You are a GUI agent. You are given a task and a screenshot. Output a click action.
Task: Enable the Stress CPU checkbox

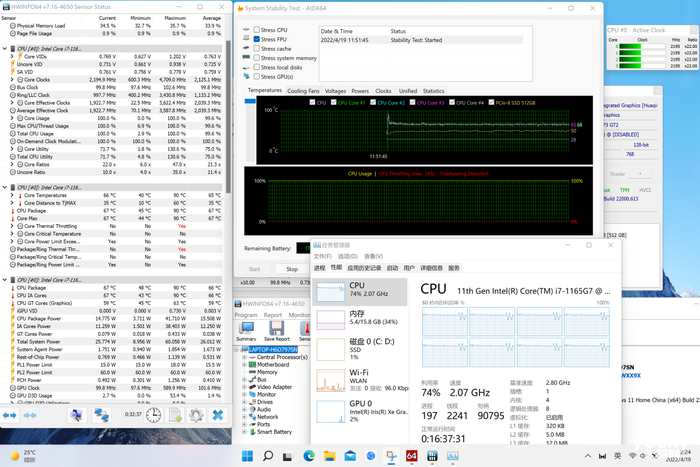[x=257, y=31]
